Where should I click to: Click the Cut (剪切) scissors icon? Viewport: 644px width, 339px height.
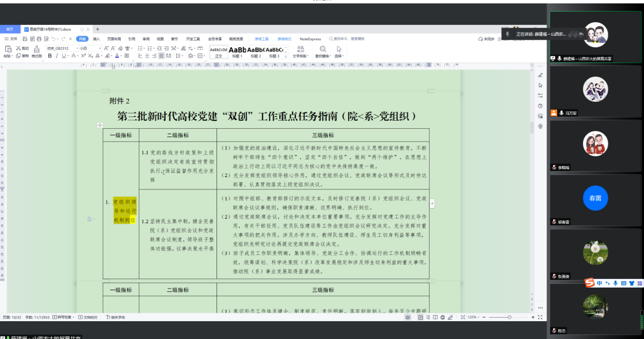19,48
